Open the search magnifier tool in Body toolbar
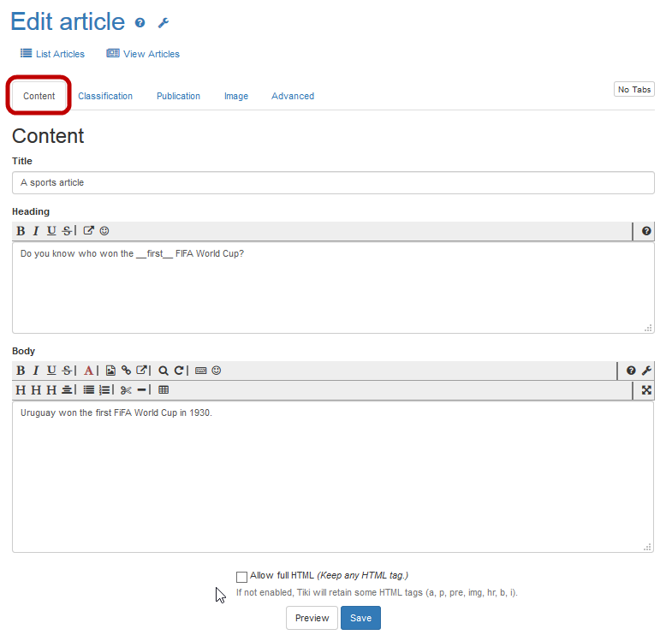The height and width of the screenshot is (635, 672). (163, 371)
